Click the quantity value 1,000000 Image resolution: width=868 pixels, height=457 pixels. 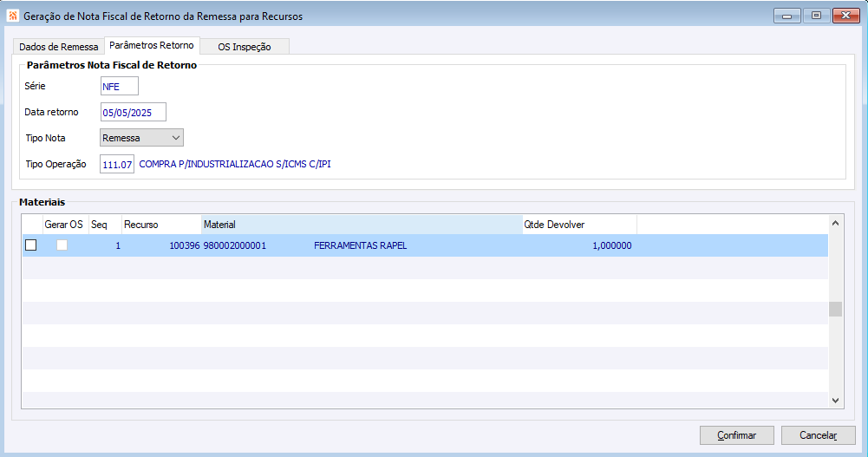pyautogui.click(x=611, y=245)
